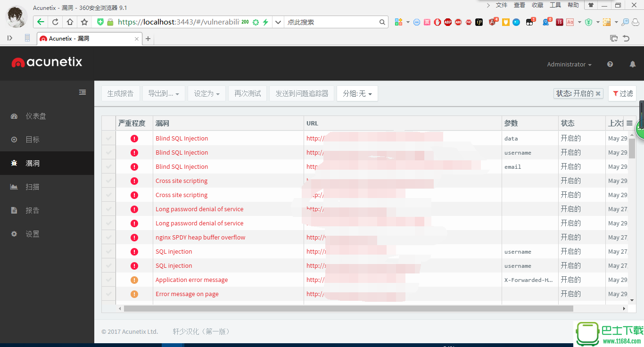The image size is (644, 347).
Task: Open notifications bell icon
Action: [633, 64]
